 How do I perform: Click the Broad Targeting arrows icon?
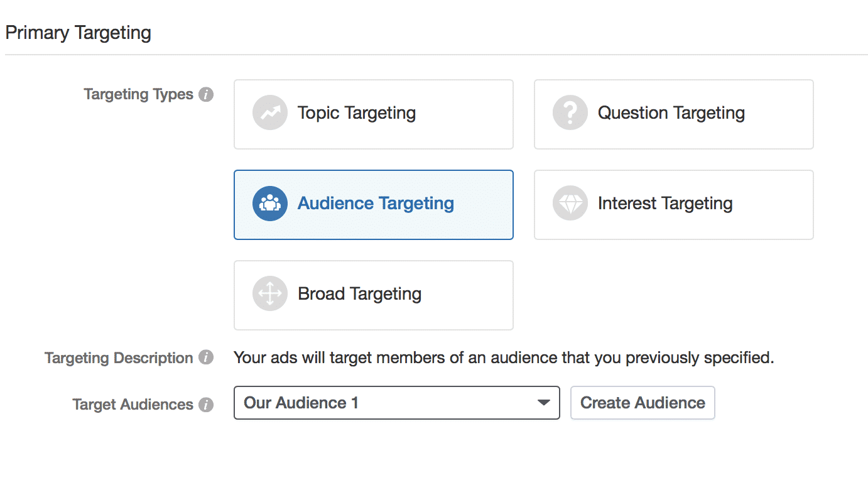coord(270,294)
